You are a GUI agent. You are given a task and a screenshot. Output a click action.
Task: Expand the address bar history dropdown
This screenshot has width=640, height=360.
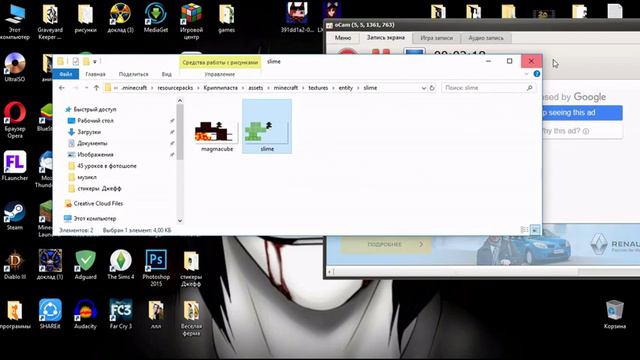click(x=424, y=88)
